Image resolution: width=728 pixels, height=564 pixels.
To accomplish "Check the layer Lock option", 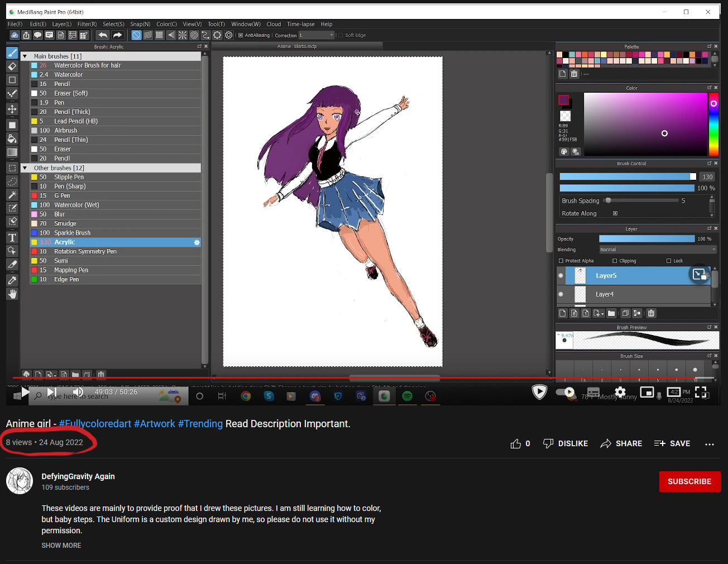I will point(669,261).
